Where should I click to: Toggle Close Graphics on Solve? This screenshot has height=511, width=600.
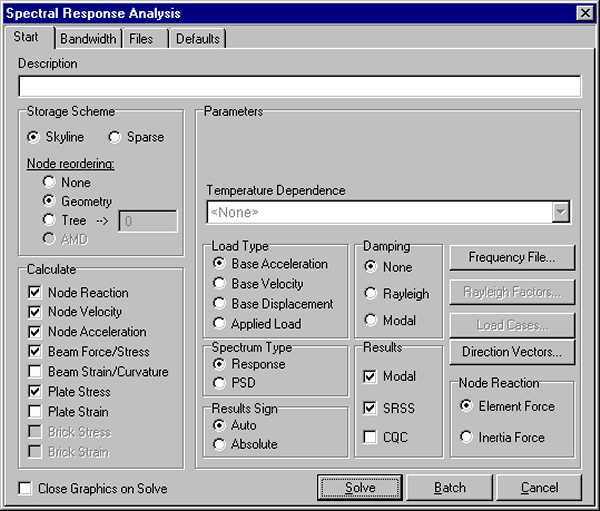click(x=25, y=489)
